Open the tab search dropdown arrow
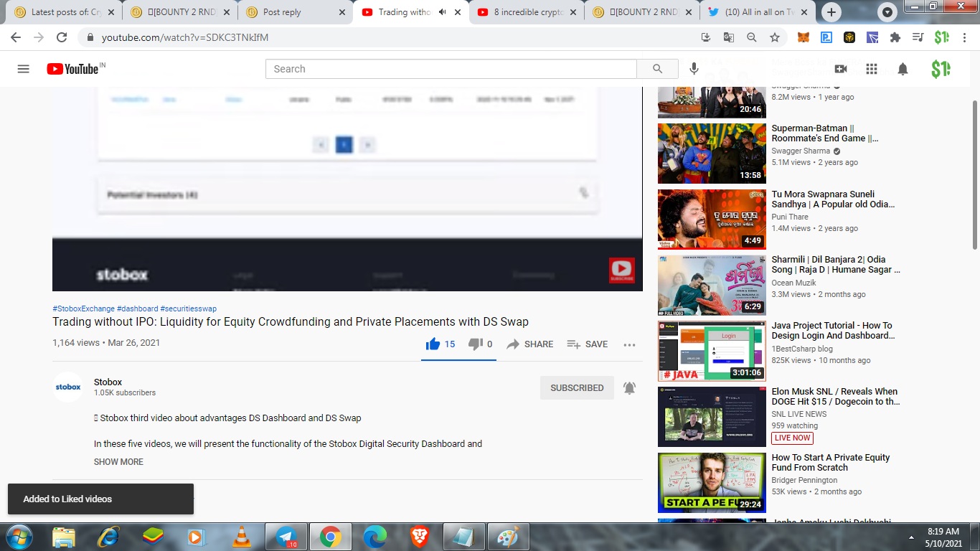980x551 pixels. (887, 12)
